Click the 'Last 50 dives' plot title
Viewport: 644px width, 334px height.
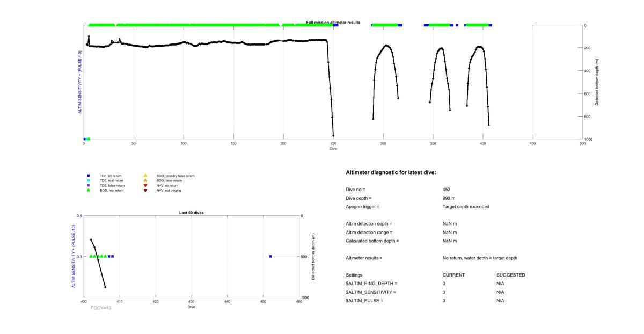click(x=192, y=213)
